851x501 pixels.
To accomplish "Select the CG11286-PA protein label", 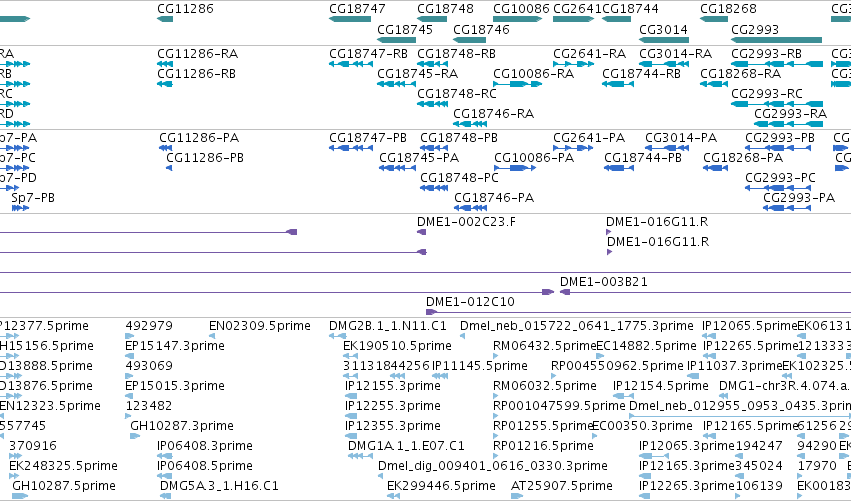I will (199, 138).
